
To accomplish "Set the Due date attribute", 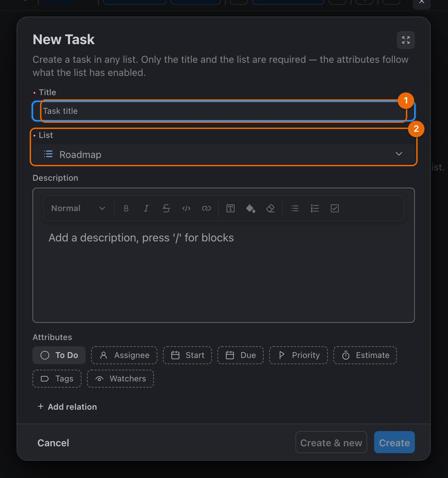I will tap(241, 355).
